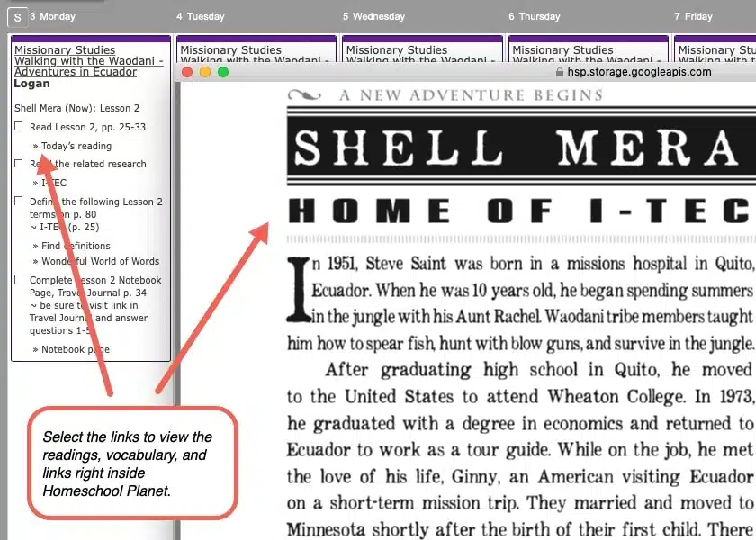This screenshot has height=540, width=756.
Task: Mark 'Define the following Lesson 2 terms' done
Action: [x=19, y=202]
